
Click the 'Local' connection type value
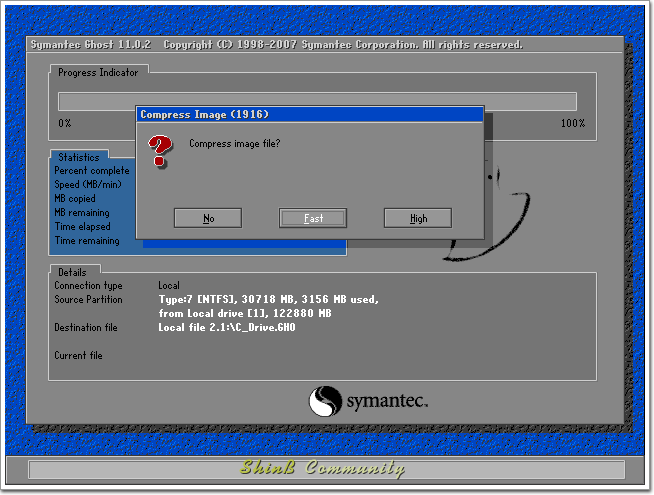click(x=169, y=286)
